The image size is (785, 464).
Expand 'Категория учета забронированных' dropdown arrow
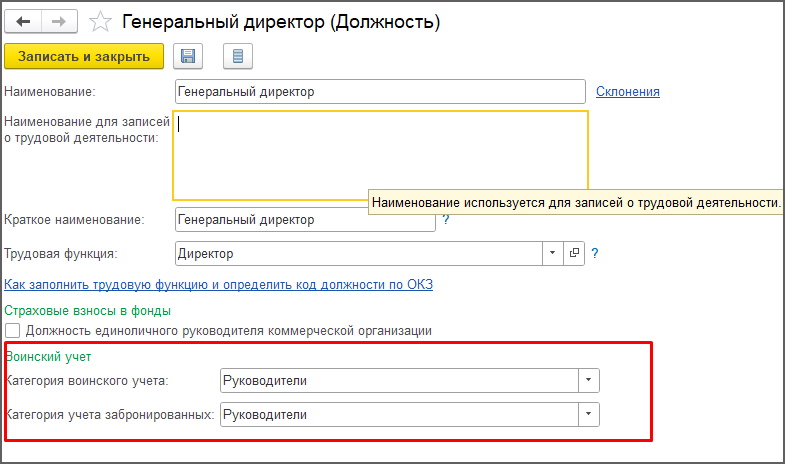tap(589, 415)
